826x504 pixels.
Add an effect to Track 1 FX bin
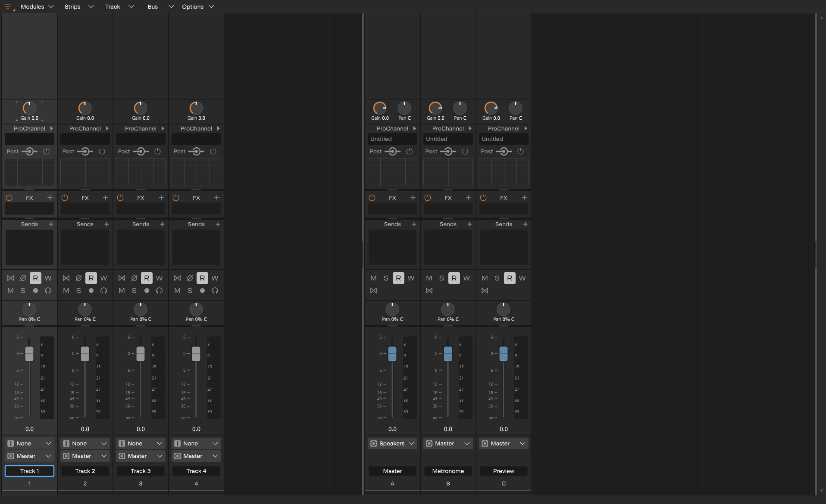point(50,198)
